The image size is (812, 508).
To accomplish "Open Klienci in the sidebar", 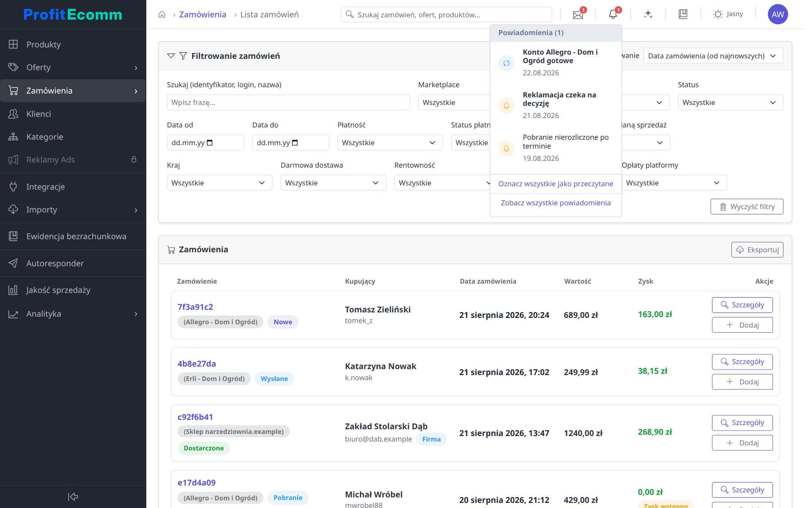I will pyautogui.click(x=73, y=114).
